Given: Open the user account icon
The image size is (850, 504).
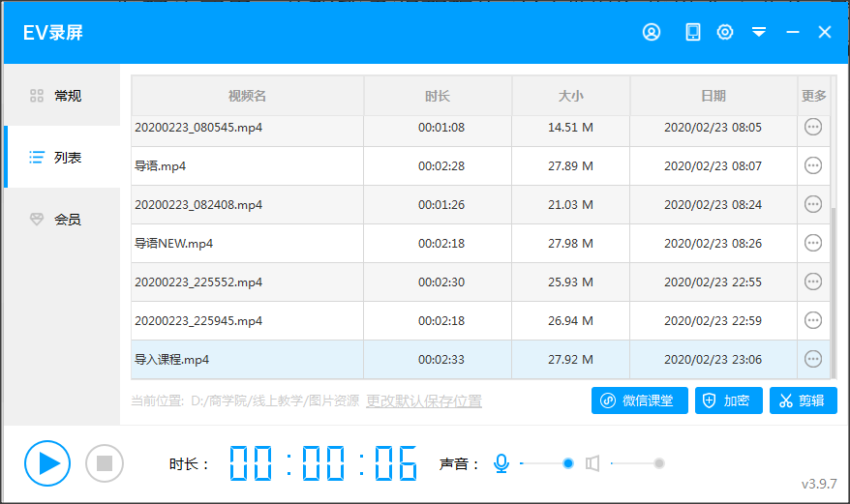Looking at the screenshot, I should coord(652,33).
